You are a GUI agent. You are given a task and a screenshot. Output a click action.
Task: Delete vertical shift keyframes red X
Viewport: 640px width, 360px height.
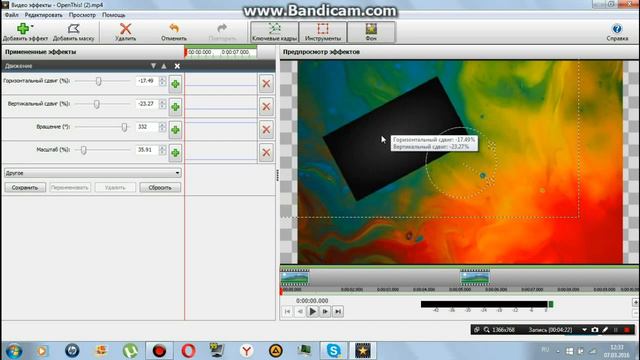click(x=266, y=107)
